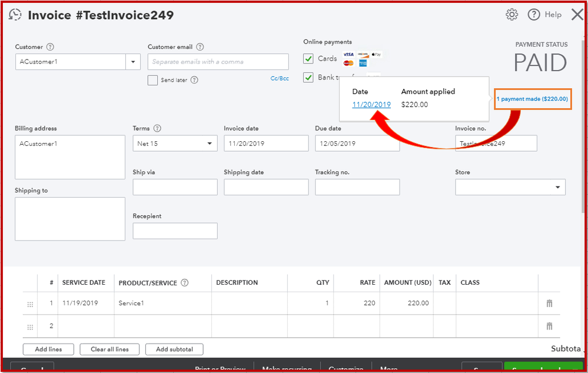This screenshot has height=373, width=588.
Task: Expand the Customer dropdown arrow
Action: click(x=133, y=62)
